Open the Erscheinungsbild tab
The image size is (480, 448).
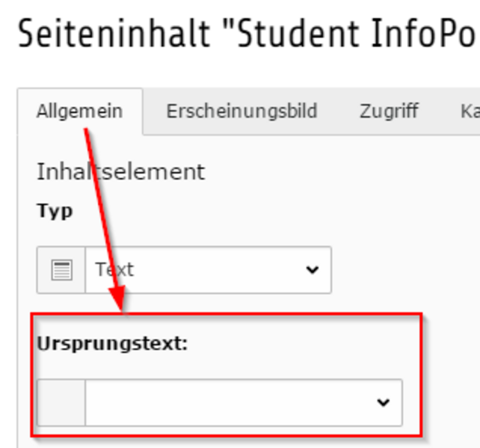[241, 111]
